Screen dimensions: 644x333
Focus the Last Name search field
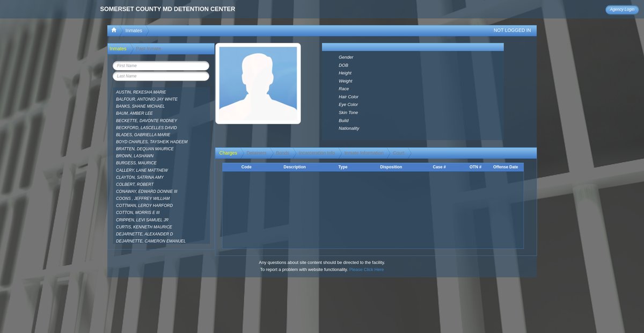[x=161, y=76]
